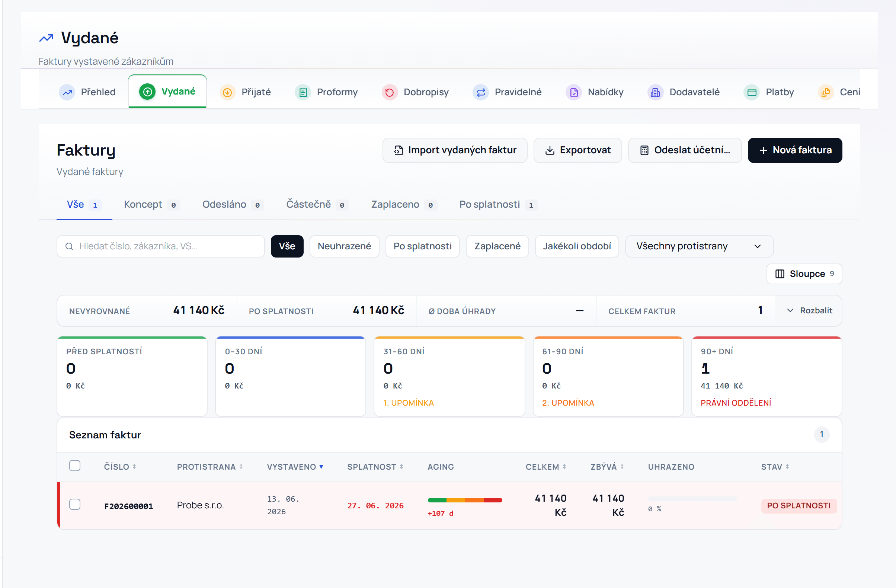The width and height of the screenshot is (896, 588).
Task: Click the Odeslat účetní button label
Action: coord(692,150)
